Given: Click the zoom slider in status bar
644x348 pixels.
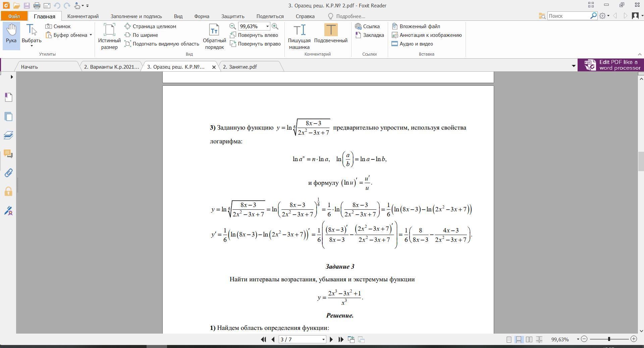Looking at the screenshot, I should pos(609,339).
